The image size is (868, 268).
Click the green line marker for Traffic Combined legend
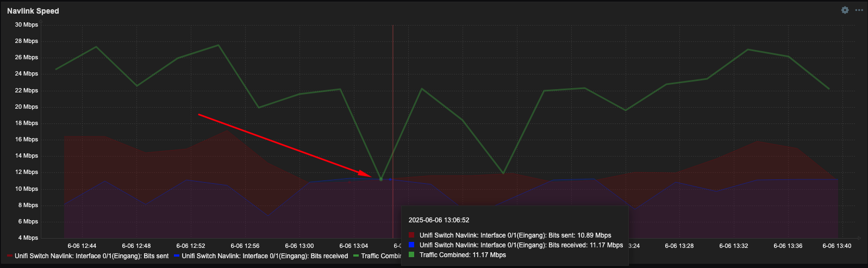[x=356, y=256]
